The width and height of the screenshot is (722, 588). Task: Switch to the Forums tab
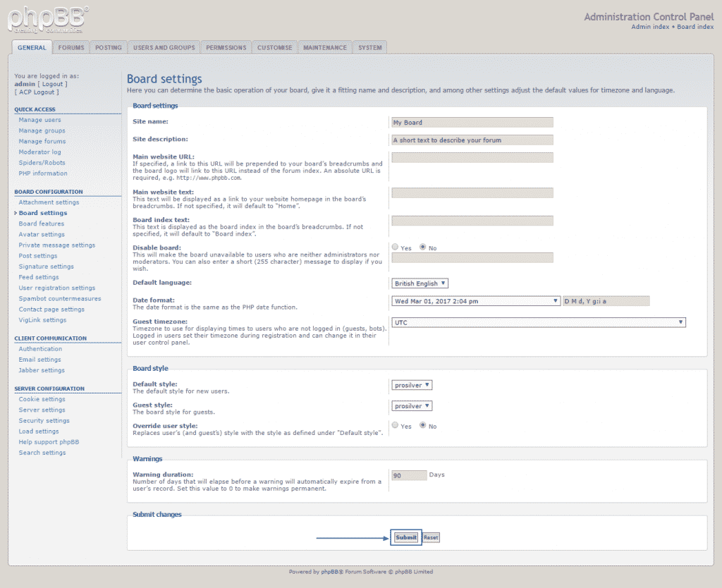71,48
